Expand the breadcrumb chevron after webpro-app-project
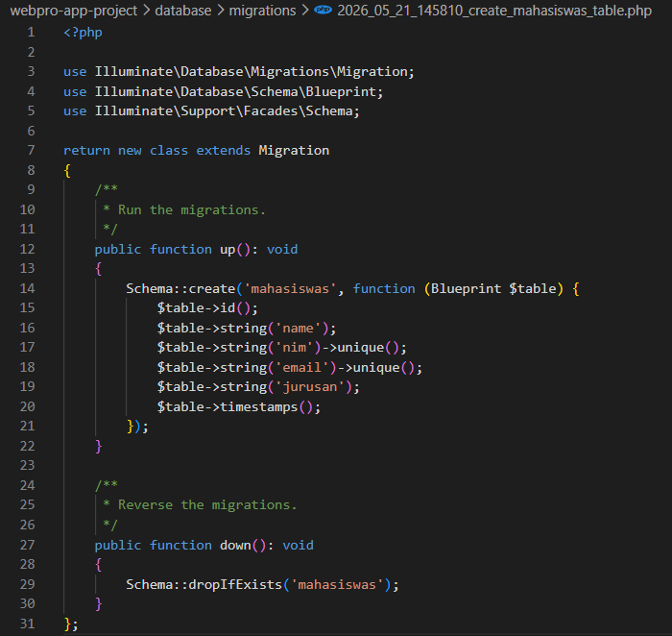672x636 pixels. [146, 11]
